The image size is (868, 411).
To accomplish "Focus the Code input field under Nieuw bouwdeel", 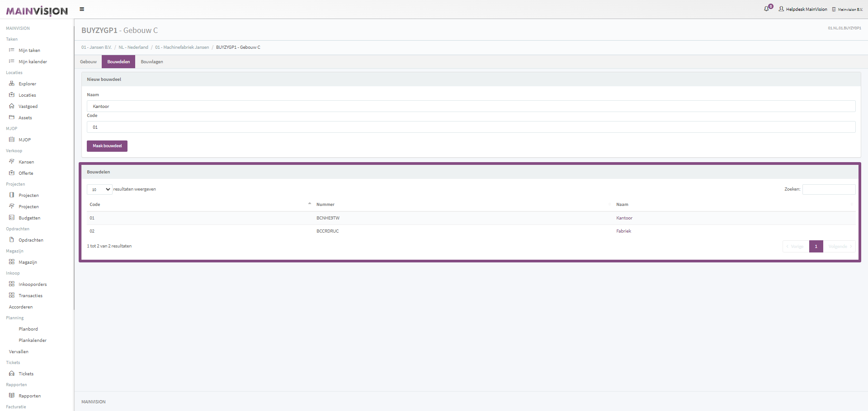I will 471,127.
